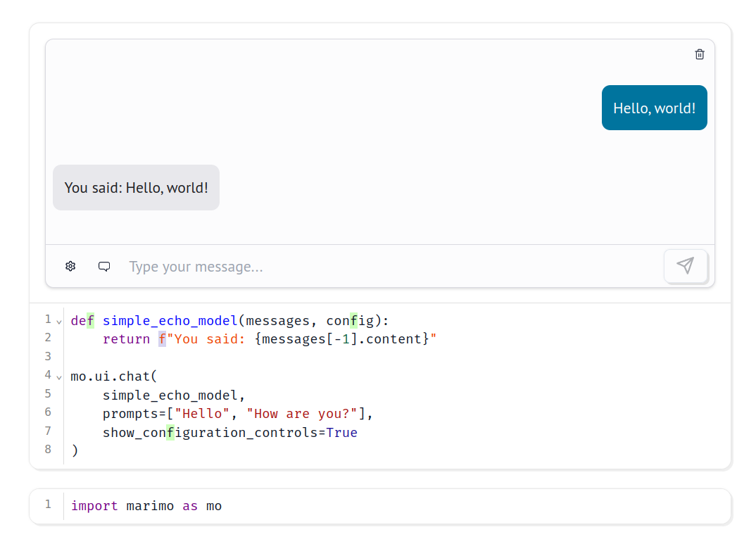Click line number 1 of the import cell
This screenshot has height=551, width=756.
click(x=48, y=505)
